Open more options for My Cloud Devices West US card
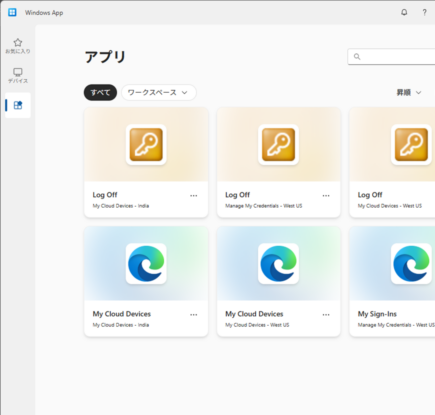The height and width of the screenshot is (415, 435). pyautogui.click(x=326, y=315)
